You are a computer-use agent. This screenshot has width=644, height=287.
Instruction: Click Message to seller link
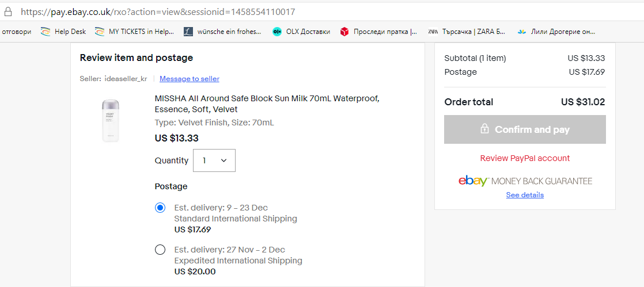tap(189, 79)
